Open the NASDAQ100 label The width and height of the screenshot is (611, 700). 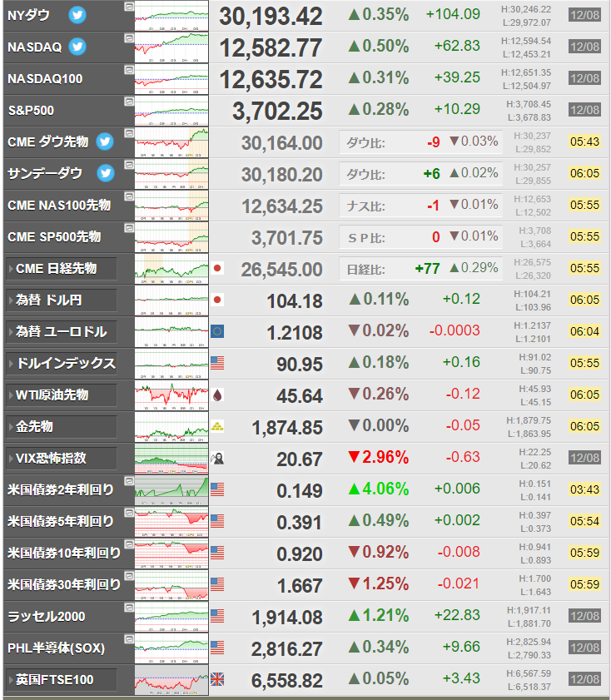tap(45, 79)
